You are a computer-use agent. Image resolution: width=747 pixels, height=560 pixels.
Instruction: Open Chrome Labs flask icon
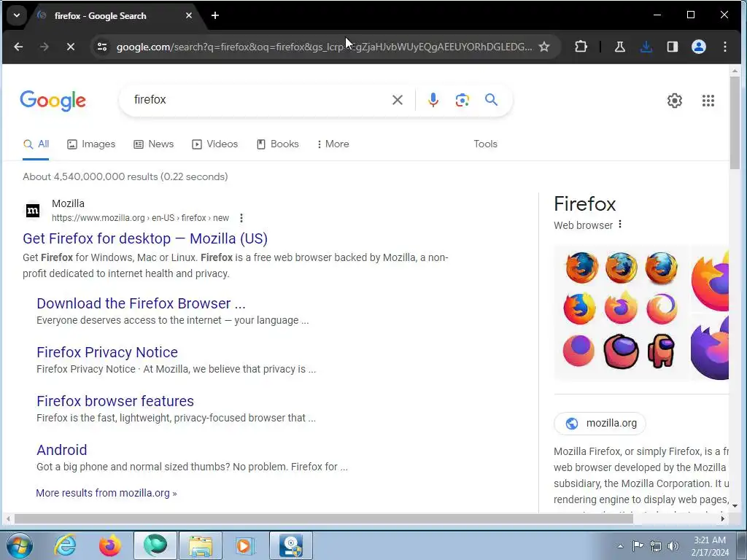(620, 47)
